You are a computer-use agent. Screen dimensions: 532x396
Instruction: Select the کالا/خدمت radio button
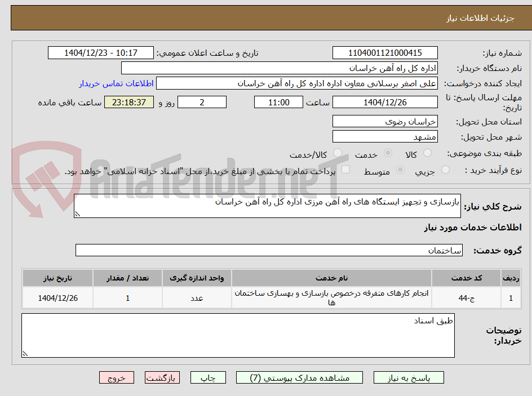click(338, 153)
